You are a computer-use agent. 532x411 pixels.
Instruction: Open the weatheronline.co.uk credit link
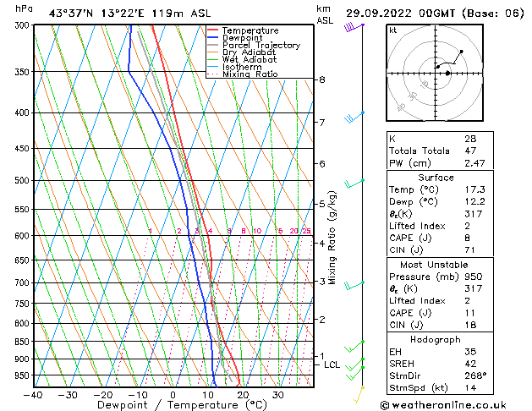443,405
